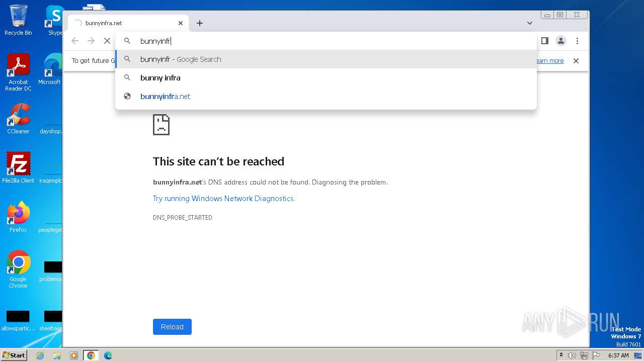Open Action Center flag tray icon
Image resolution: width=644 pixels, height=362 pixels.
pyautogui.click(x=596, y=355)
